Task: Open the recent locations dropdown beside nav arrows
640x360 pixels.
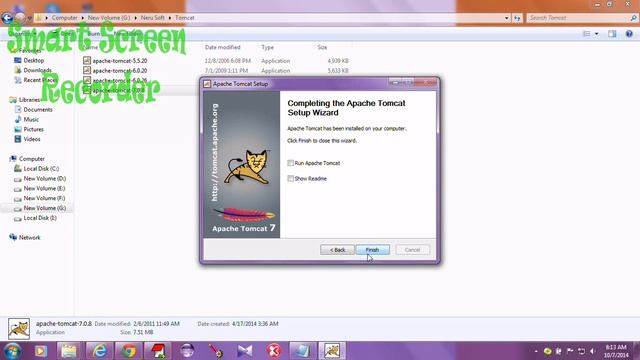Action: 29,18
